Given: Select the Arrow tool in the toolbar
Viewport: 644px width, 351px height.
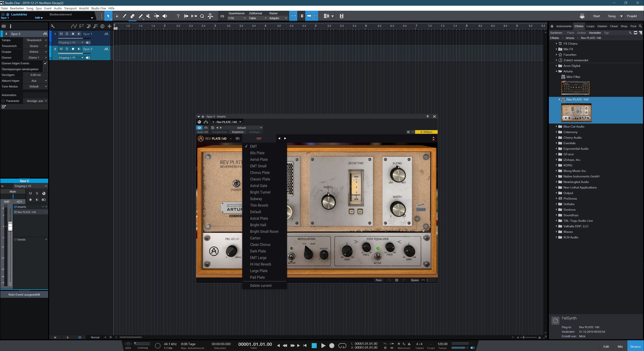Looking at the screenshot, I should [x=108, y=16].
